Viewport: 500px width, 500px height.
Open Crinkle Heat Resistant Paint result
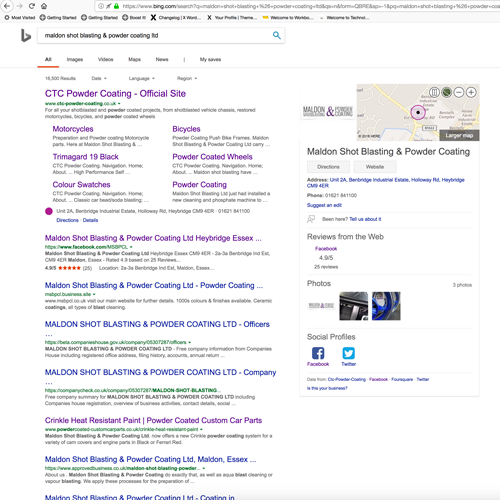click(x=153, y=420)
